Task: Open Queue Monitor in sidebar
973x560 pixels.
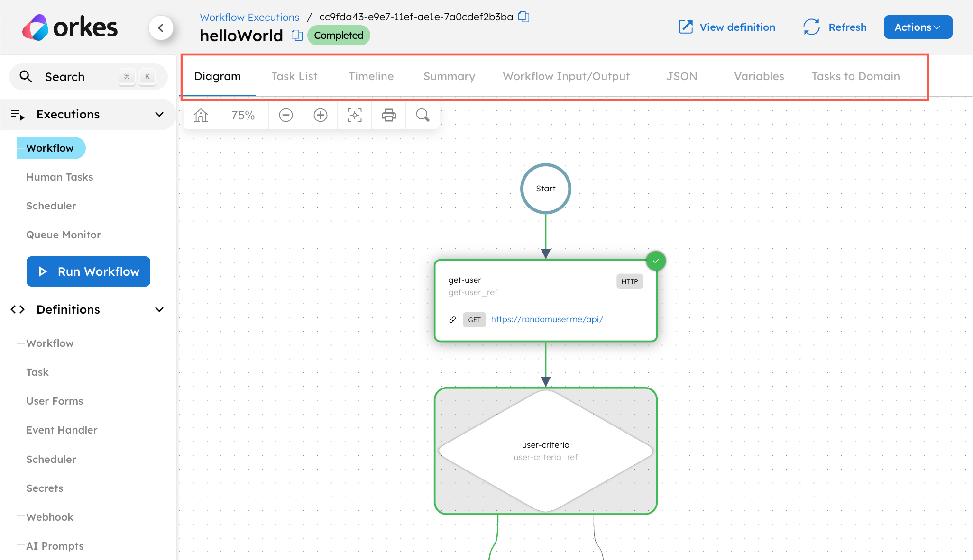Action: tap(64, 235)
